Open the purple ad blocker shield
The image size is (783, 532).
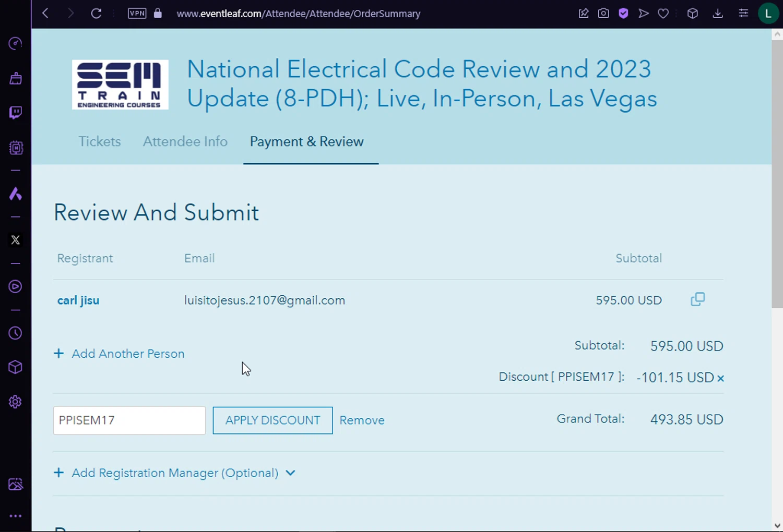[x=623, y=13]
